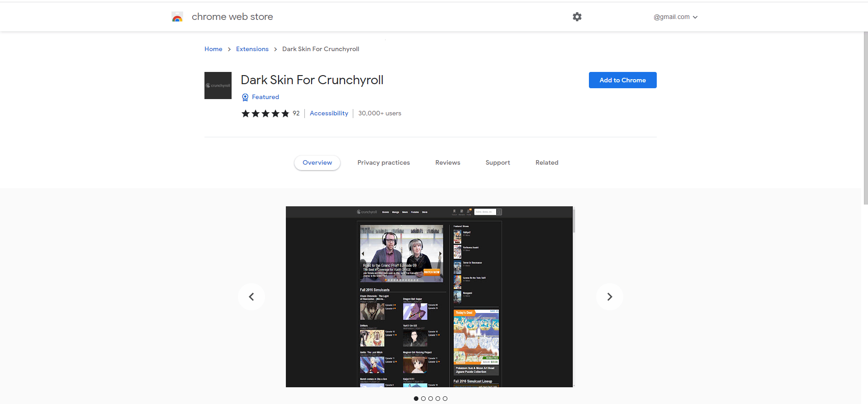Select the third carousel dot
This screenshot has height=404, width=868.
pyautogui.click(x=431, y=399)
